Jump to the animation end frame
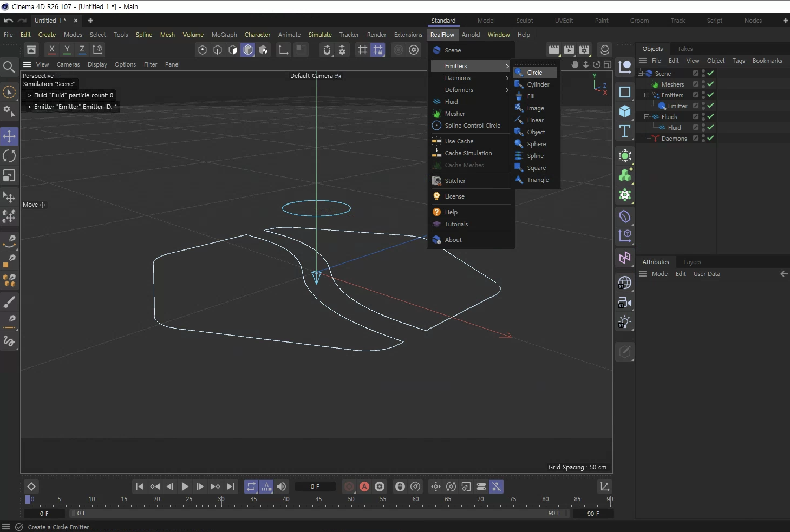 click(x=231, y=487)
